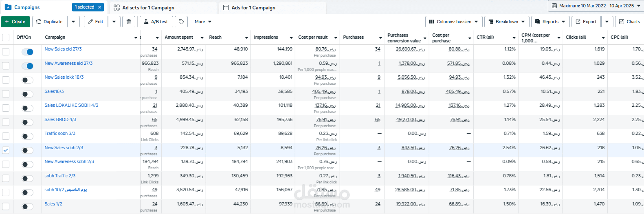Tick the select-all campaigns header checkbox
The height and width of the screenshot is (214, 644).
6,38
